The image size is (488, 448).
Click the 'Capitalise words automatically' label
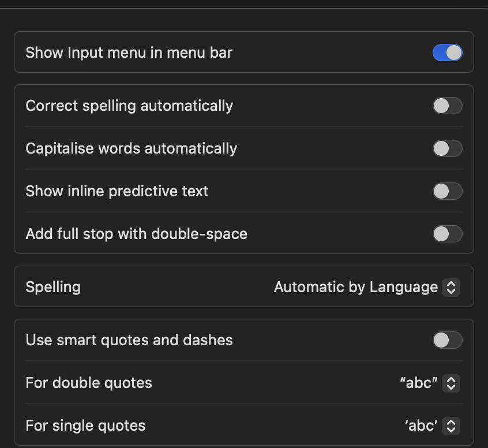[x=132, y=148]
